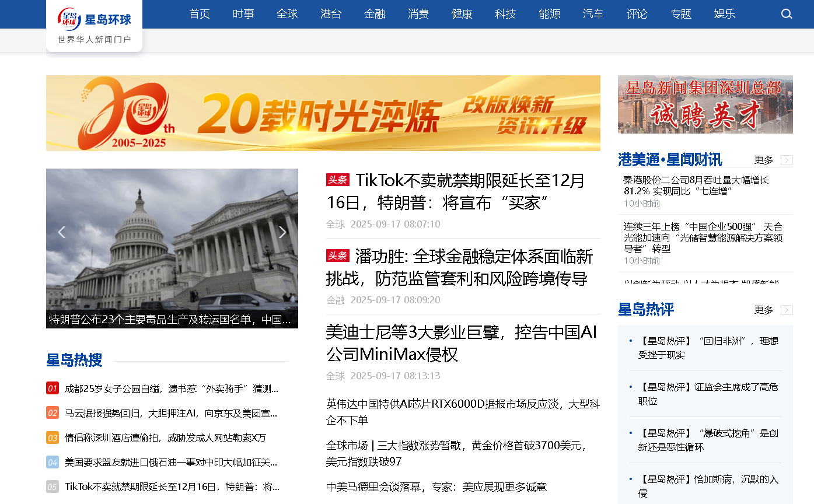
Task: Expand 更多 for 星岛热评 section
Action: click(763, 310)
